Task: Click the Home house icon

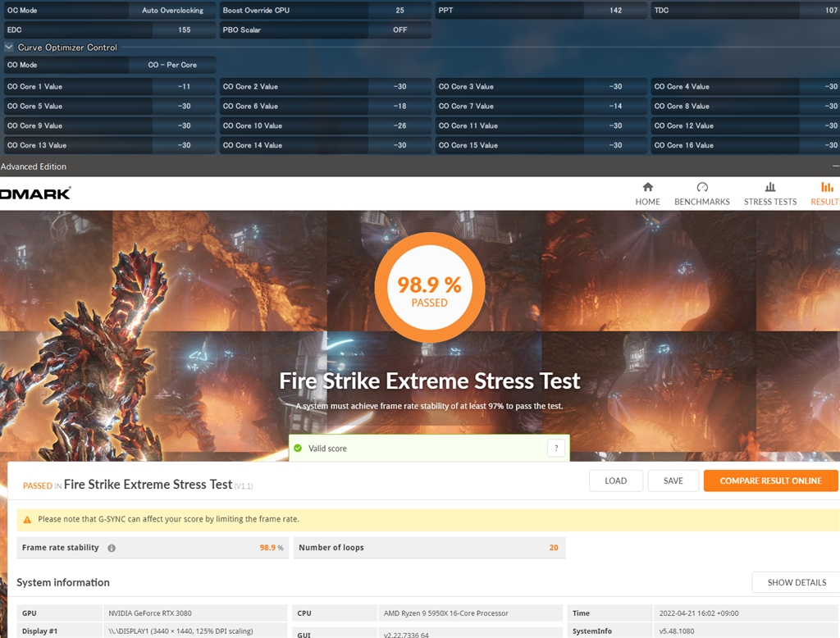Action: tap(648, 187)
